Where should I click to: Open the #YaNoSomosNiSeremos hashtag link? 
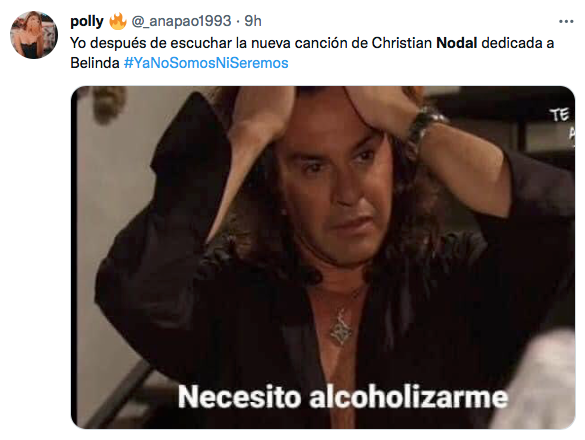click(206, 63)
